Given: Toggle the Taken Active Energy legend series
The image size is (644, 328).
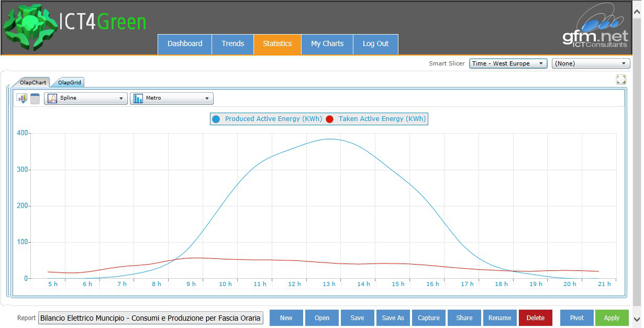Looking at the screenshot, I should point(376,119).
